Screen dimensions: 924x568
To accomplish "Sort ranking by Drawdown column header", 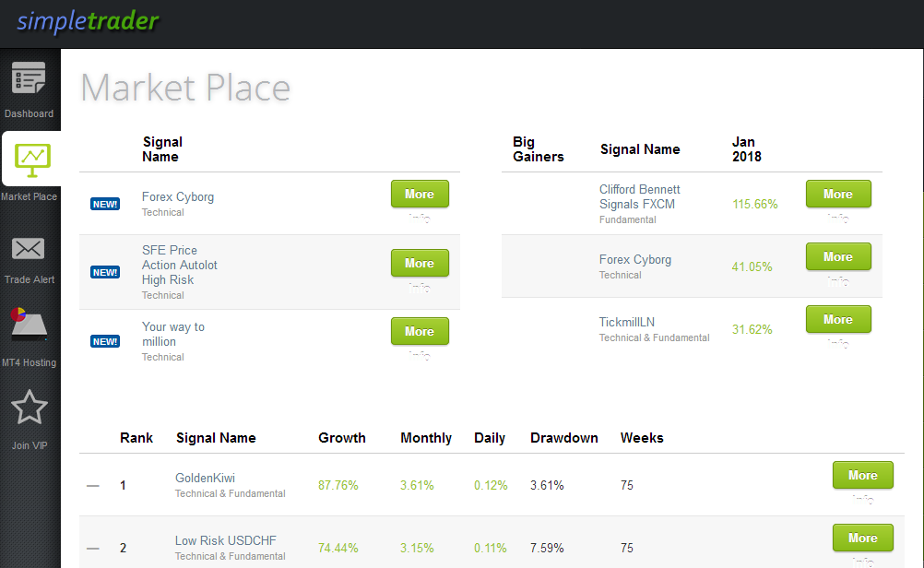I will [x=564, y=438].
